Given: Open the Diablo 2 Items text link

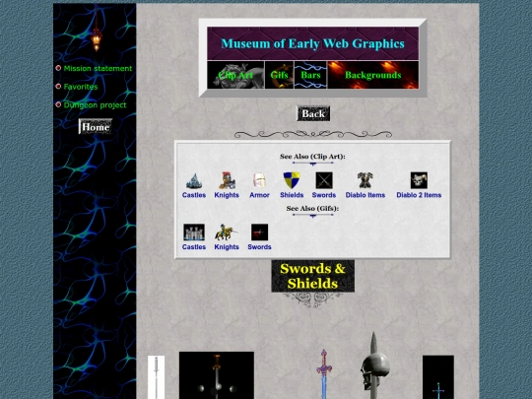Looking at the screenshot, I should coord(419,195).
